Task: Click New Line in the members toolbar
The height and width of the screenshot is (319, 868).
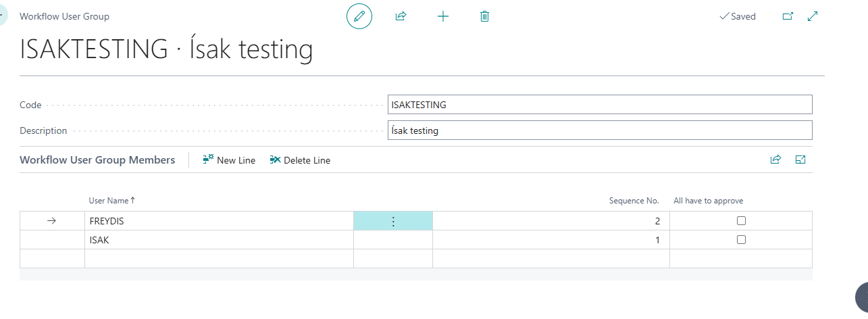Action: [229, 160]
